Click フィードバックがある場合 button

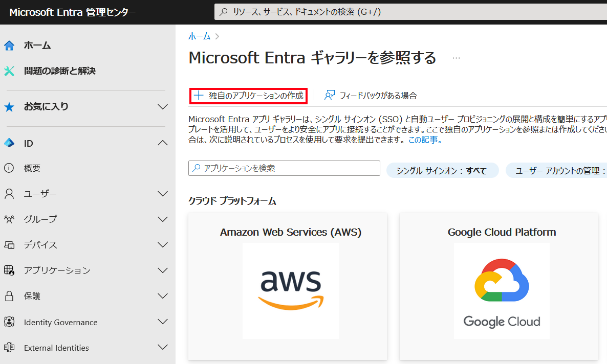tap(371, 96)
